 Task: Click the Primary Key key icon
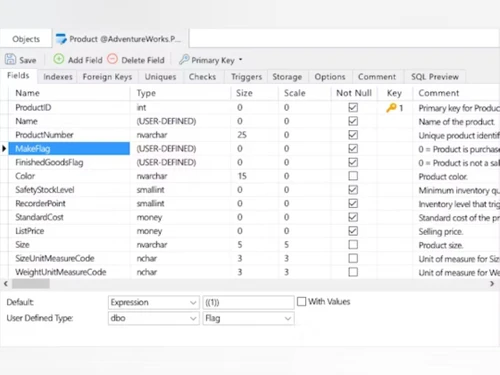pos(184,59)
